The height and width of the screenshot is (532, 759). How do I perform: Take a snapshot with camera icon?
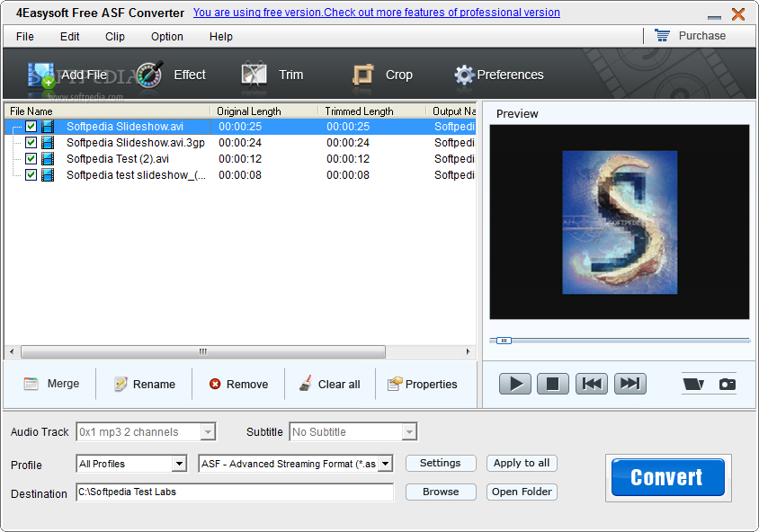(727, 384)
